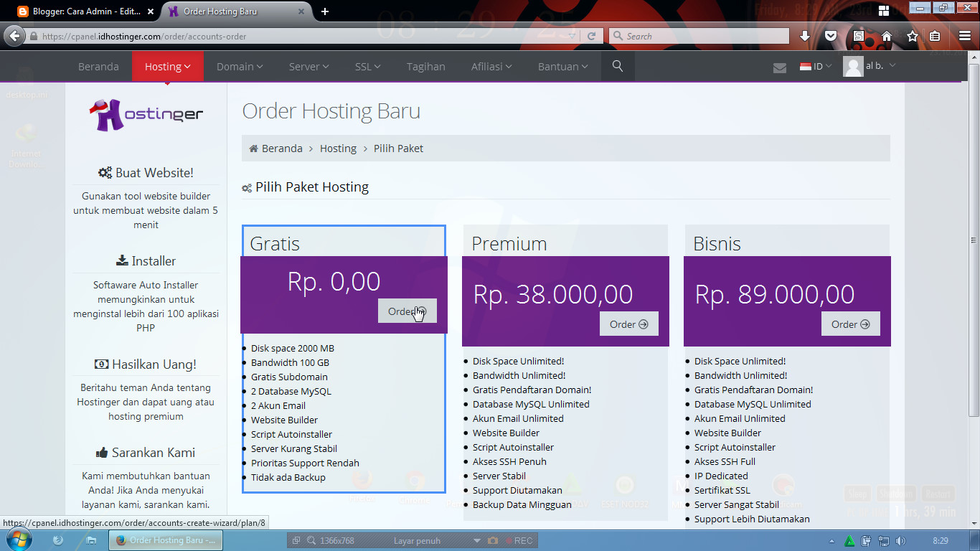Viewport: 980px width, 551px height.
Task: Click the user avatar picture
Action: coord(853,67)
